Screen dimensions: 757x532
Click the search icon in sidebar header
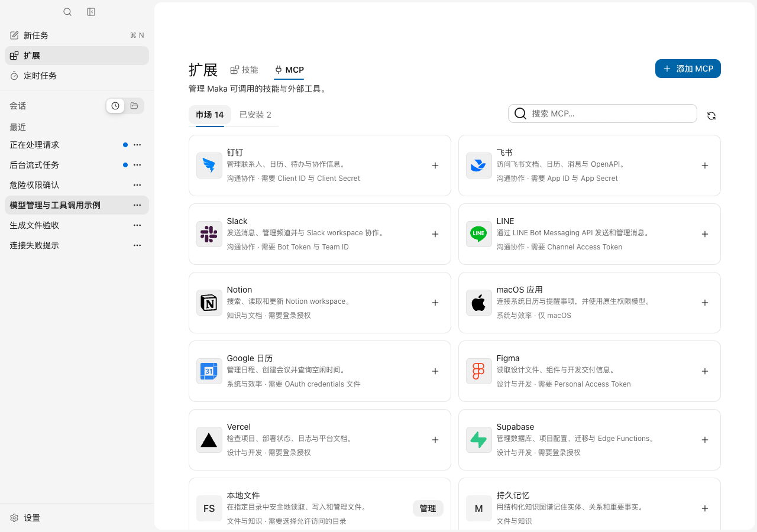click(67, 12)
